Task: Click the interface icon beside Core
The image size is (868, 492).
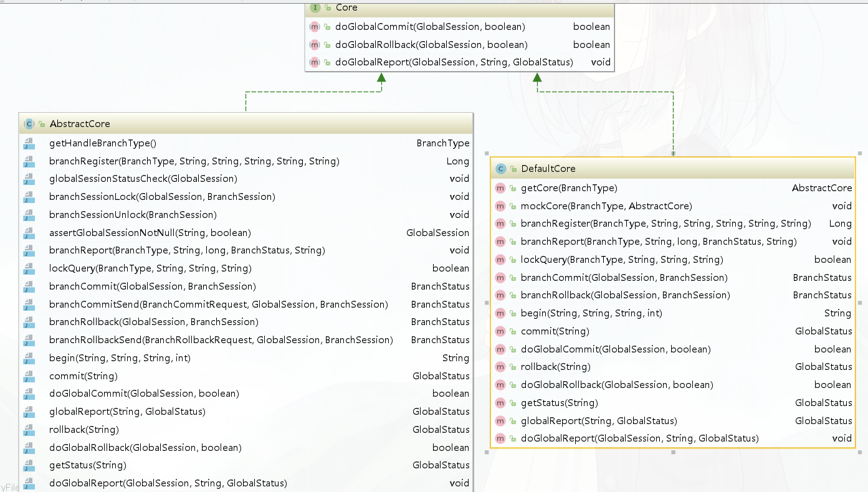Action: click(x=315, y=7)
